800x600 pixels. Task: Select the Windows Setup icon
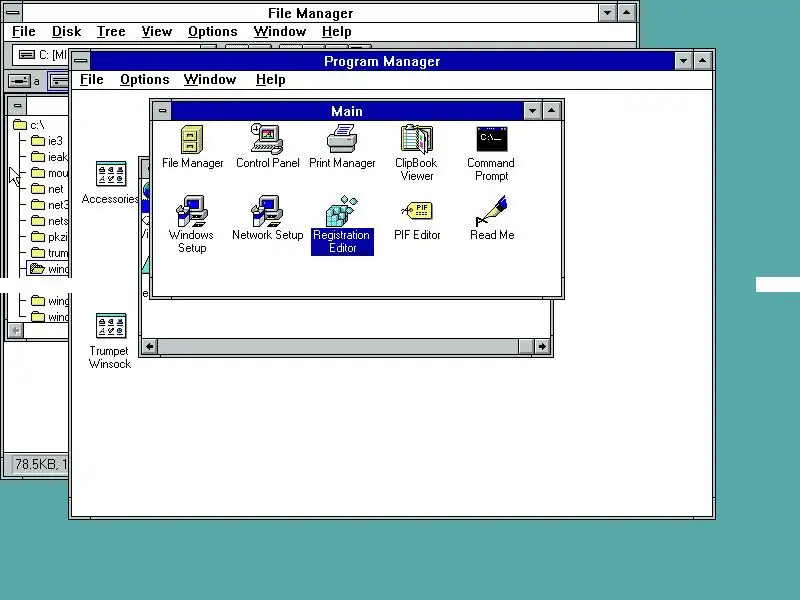[192, 224]
